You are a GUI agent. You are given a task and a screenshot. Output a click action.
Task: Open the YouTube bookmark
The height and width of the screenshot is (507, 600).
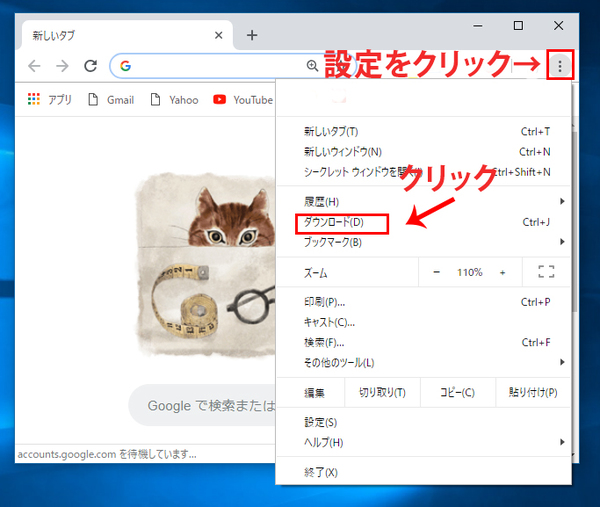[x=243, y=100]
